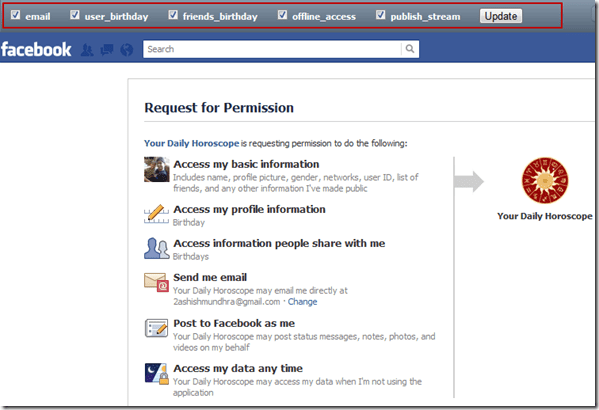Click the profile information pencil icon

coord(156,214)
